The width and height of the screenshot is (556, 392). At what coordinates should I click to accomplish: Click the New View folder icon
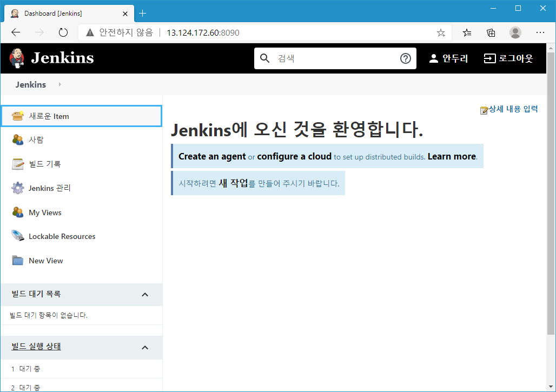tap(17, 261)
